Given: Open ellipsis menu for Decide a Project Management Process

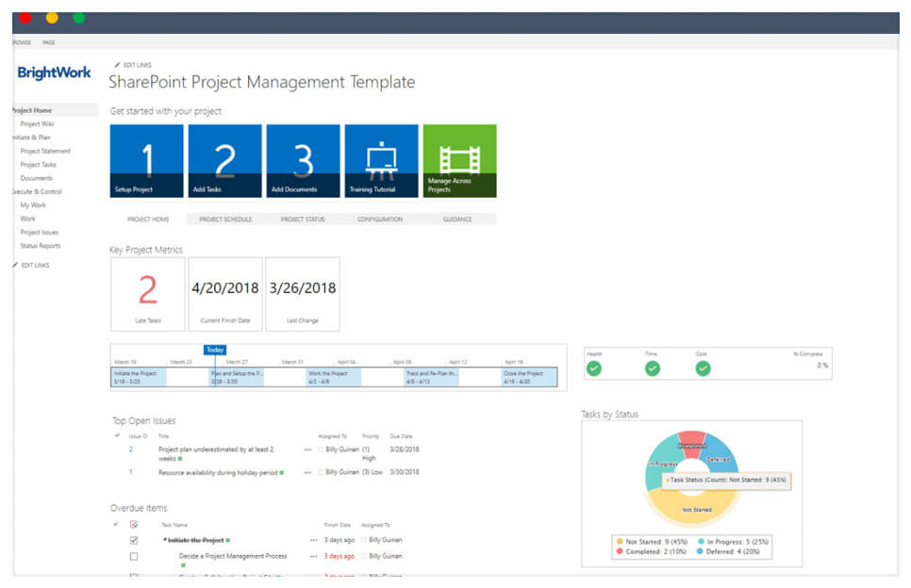Looking at the screenshot, I should (314, 556).
